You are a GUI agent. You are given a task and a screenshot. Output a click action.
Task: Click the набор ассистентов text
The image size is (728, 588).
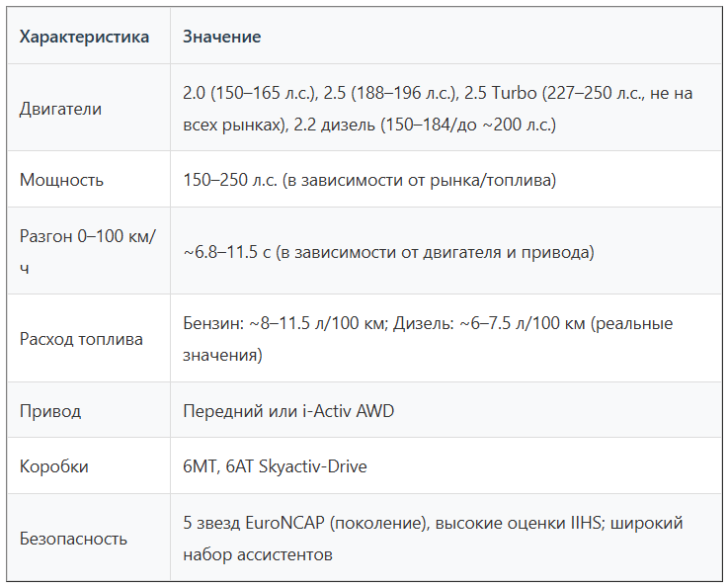click(x=258, y=554)
